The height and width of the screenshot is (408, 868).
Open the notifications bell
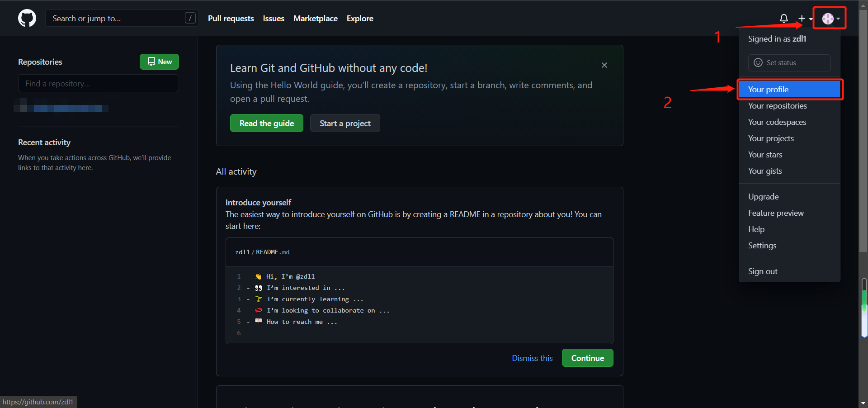pyautogui.click(x=784, y=19)
